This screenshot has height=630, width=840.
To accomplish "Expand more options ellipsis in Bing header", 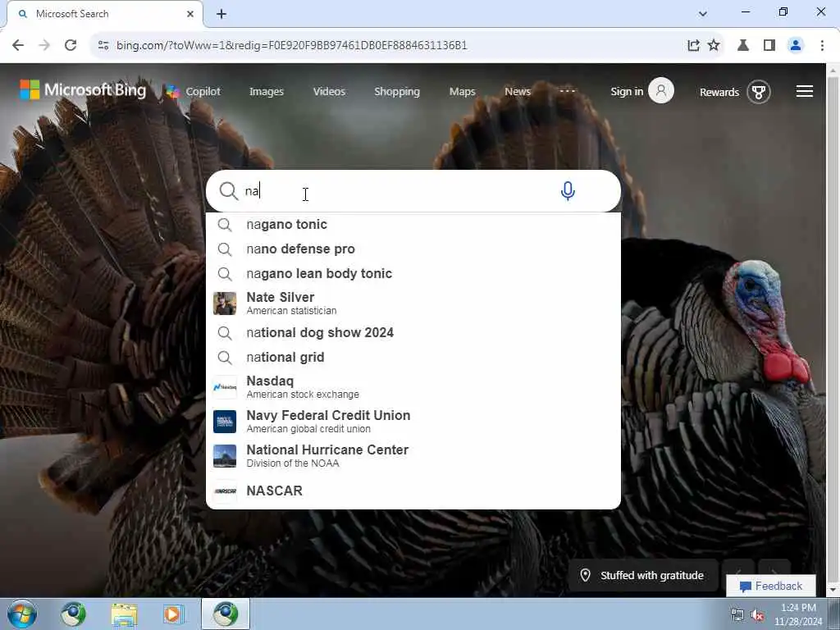I will [x=568, y=91].
